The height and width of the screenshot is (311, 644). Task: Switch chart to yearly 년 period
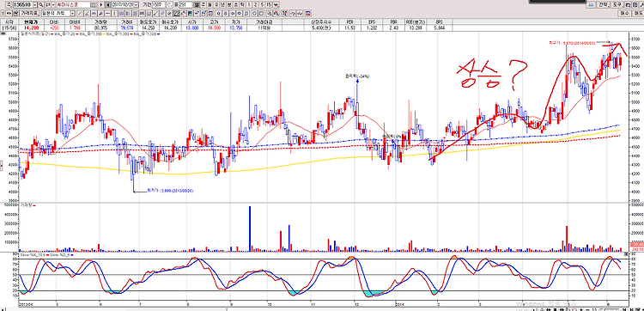pos(222,4)
